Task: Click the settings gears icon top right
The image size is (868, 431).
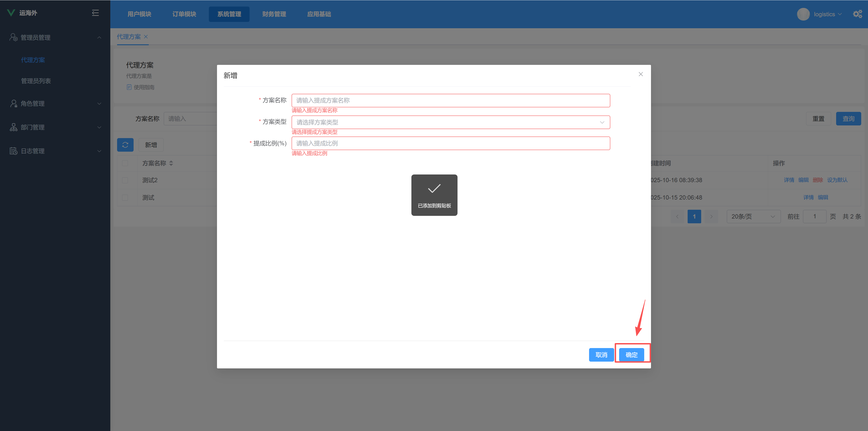Action: [x=857, y=14]
